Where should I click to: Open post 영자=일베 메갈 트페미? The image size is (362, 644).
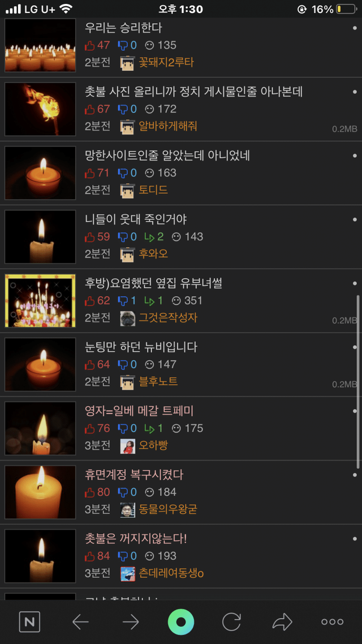(x=139, y=410)
